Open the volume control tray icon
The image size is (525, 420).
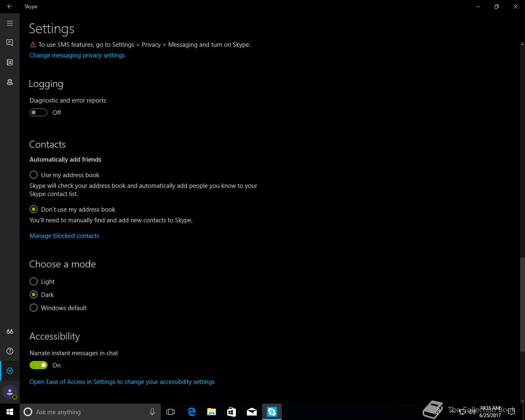click(472, 412)
